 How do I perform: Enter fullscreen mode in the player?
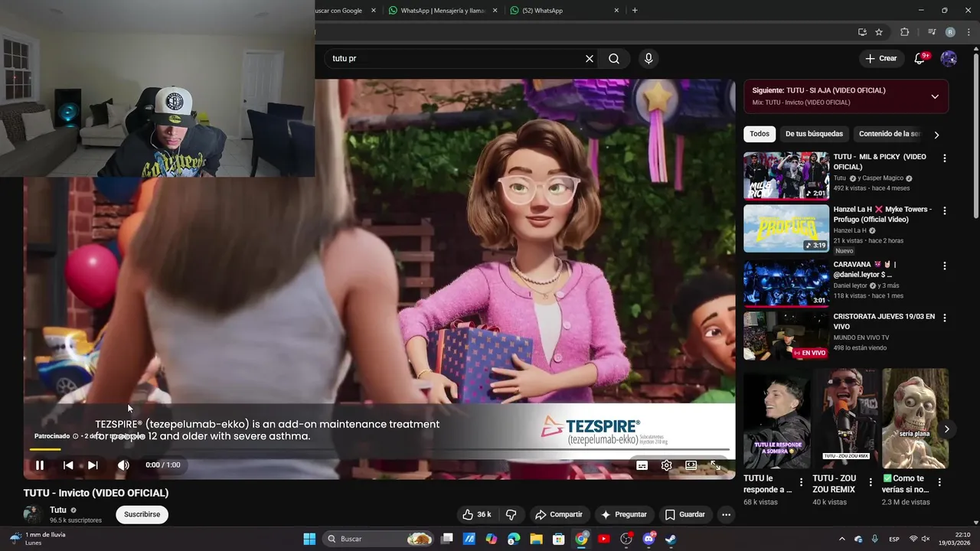tap(715, 465)
